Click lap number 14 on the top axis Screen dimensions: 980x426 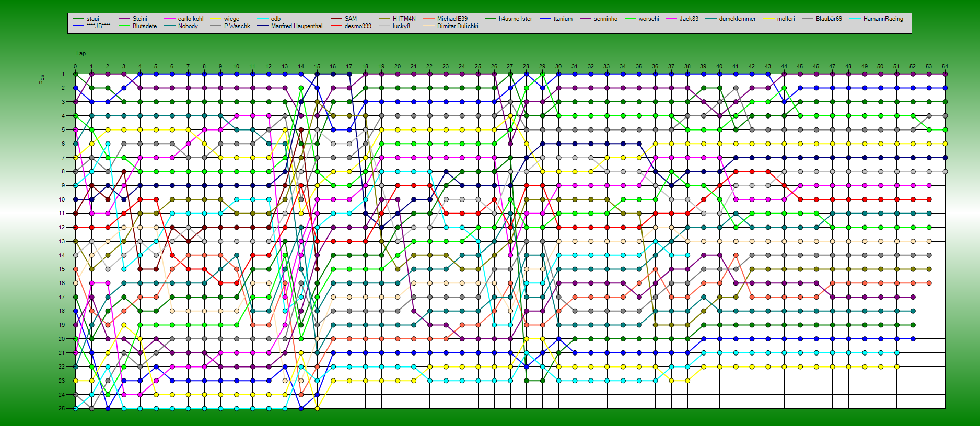coord(301,66)
